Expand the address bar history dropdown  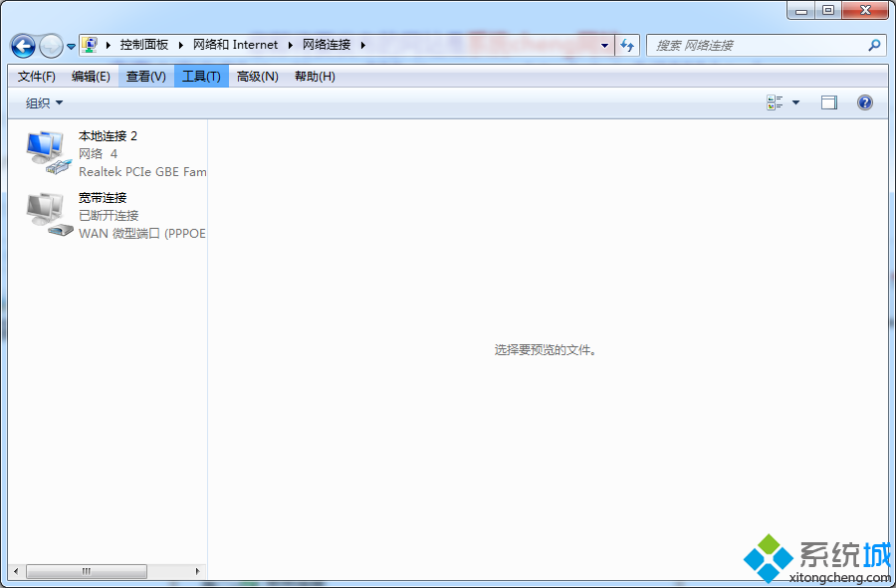click(605, 45)
